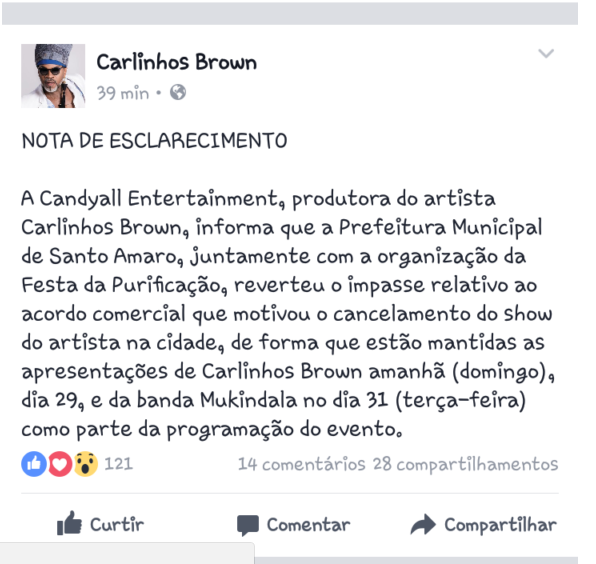Expand the post options chevron
This screenshot has height=564, width=596.
click(x=546, y=53)
